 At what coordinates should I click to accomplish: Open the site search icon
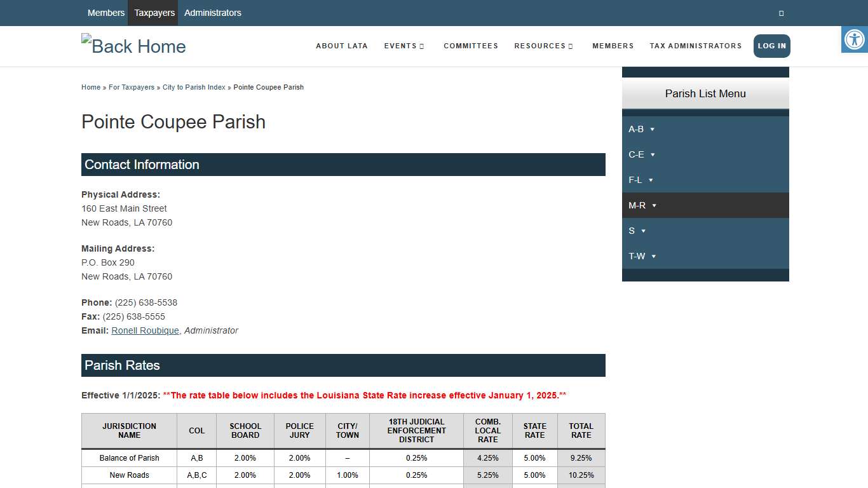coord(781,13)
